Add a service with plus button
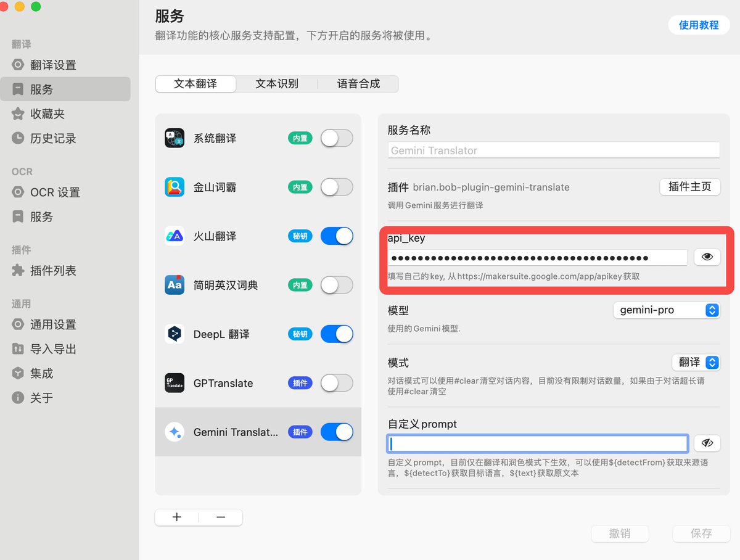This screenshot has height=560, width=740. pyautogui.click(x=177, y=517)
